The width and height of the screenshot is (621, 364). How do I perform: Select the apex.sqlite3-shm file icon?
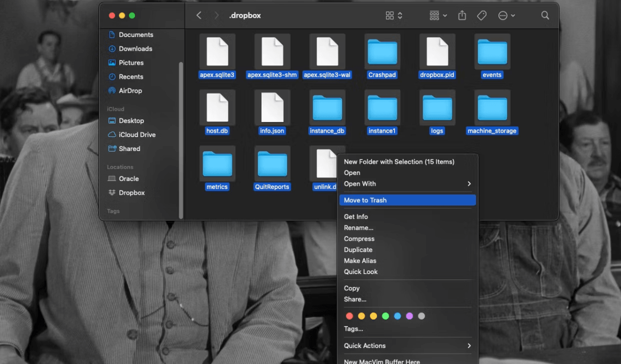pos(272,52)
